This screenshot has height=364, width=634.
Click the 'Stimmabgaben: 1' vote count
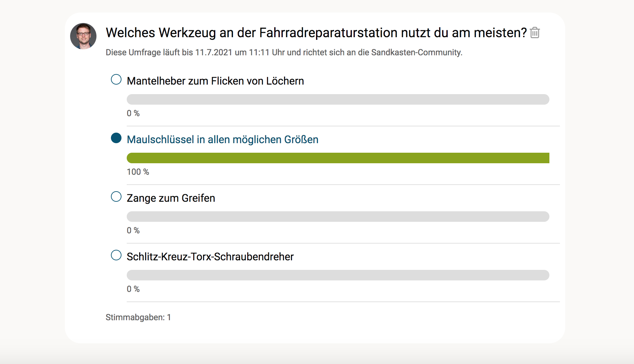pos(138,317)
